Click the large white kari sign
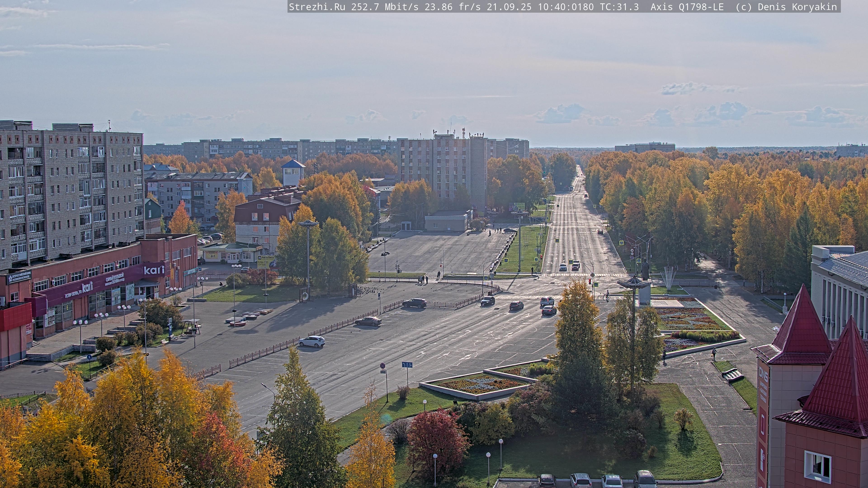868x488 pixels. [154, 270]
